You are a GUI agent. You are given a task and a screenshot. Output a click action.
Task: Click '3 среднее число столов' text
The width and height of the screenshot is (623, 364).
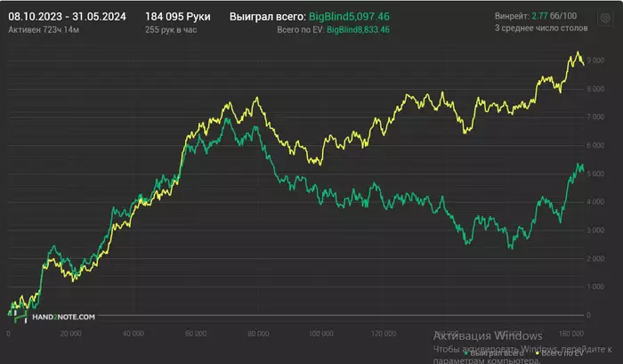pos(541,28)
